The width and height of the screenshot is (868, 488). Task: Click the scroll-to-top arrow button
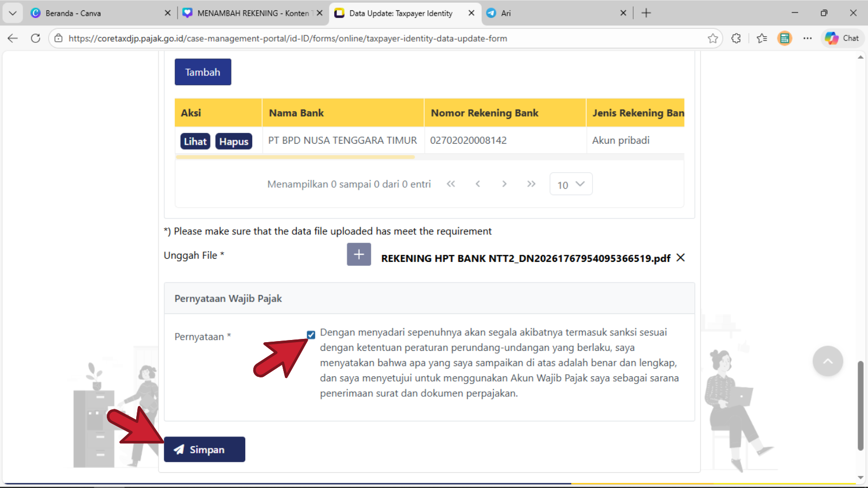[827, 361]
